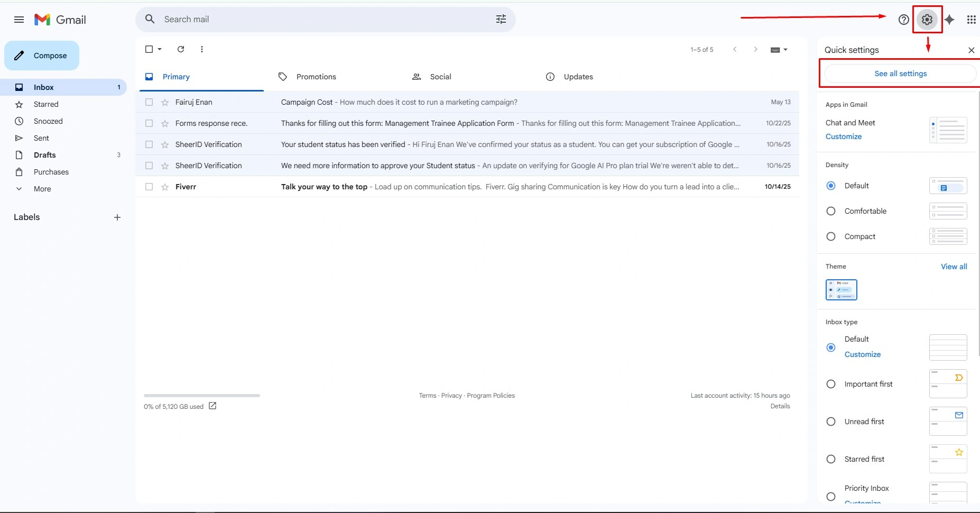980x513 pixels.
Task: Click the search magnifier icon
Action: [x=150, y=19]
